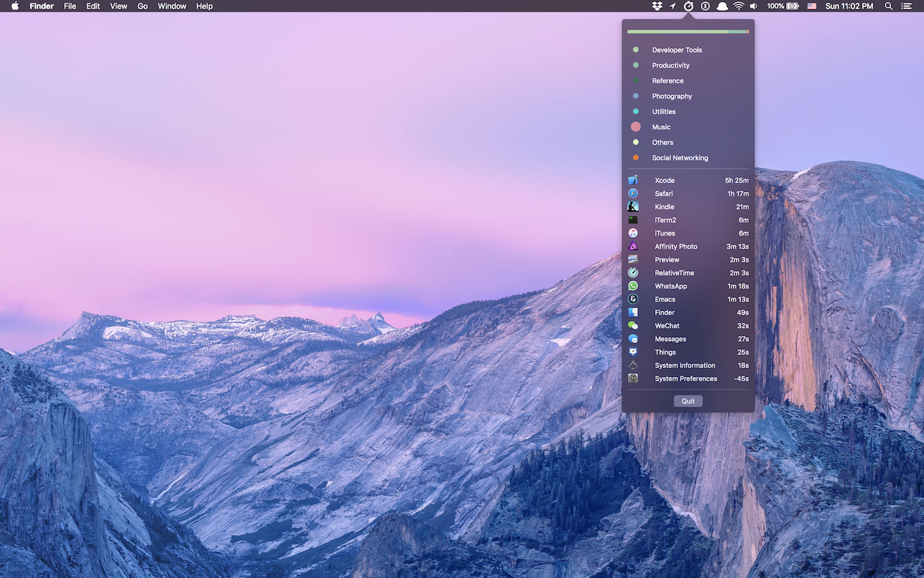Click the stopwatch menu bar icon
Screen dimensions: 924x578
click(x=689, y=6)
